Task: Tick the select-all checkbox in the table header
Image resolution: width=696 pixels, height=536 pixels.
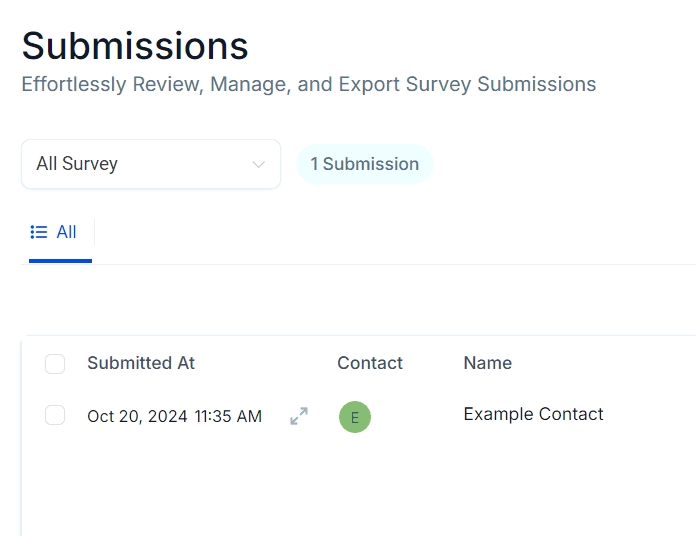Action: (55, 364)
